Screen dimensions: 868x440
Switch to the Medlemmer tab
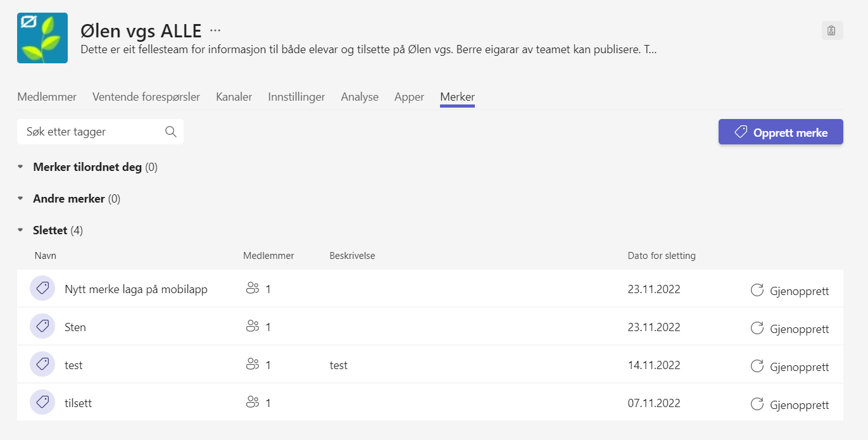point(47,97)
